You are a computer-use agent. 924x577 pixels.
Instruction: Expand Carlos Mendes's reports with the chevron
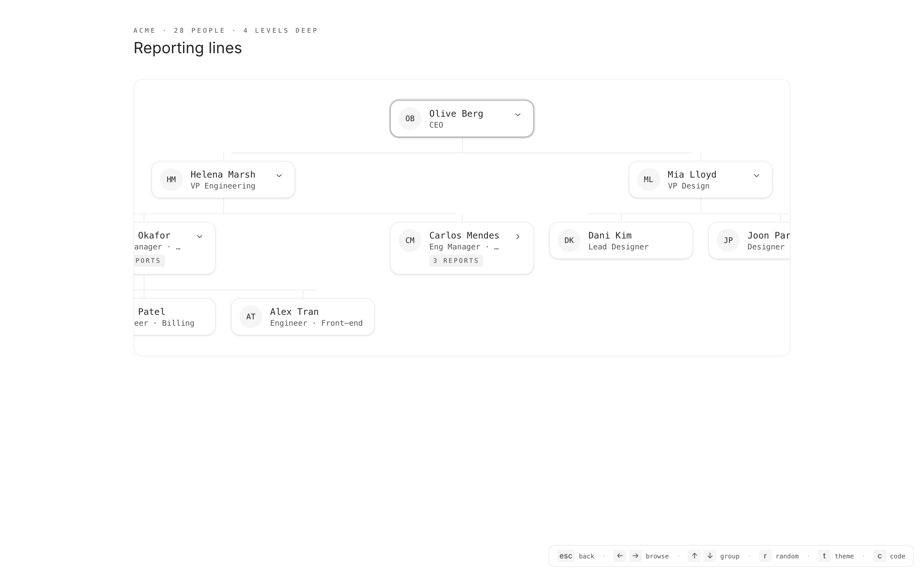click(518, 237)
